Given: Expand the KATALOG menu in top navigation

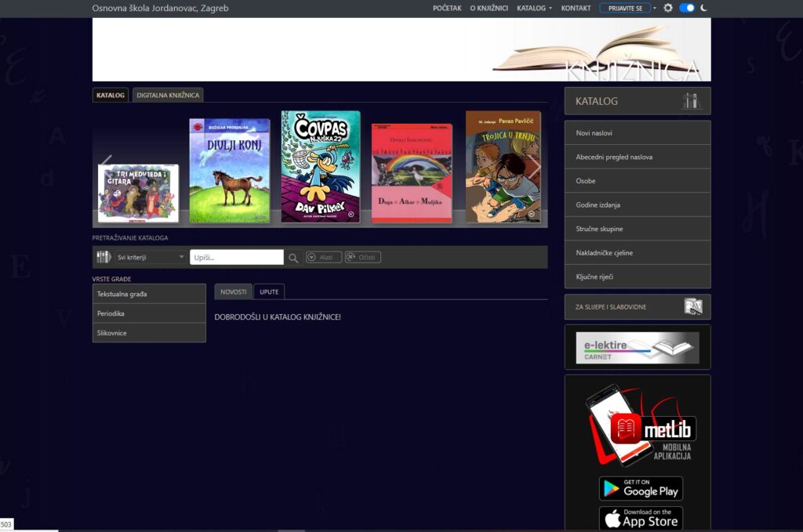Looking at the screenshot, I should coord(535,8).
